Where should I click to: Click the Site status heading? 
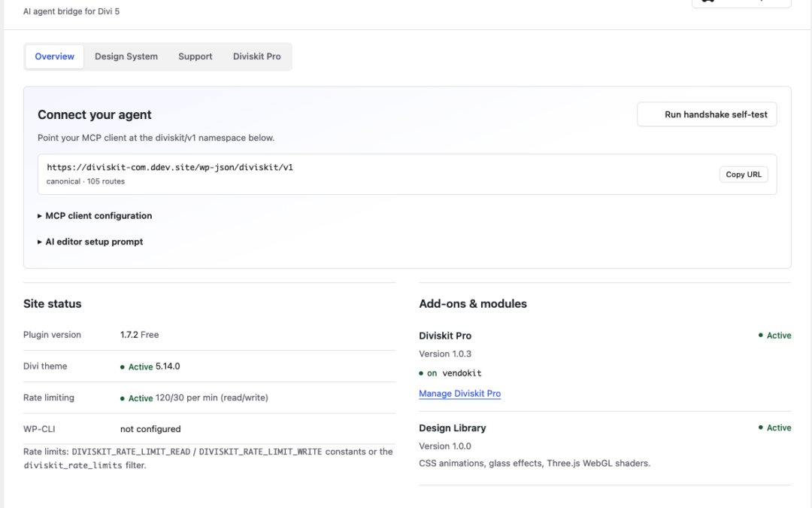tap(53, 304)
